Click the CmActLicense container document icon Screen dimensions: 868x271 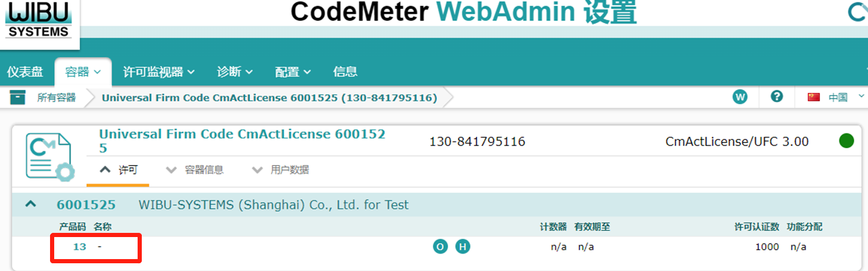pyautogui.click(x=50, y=157)
